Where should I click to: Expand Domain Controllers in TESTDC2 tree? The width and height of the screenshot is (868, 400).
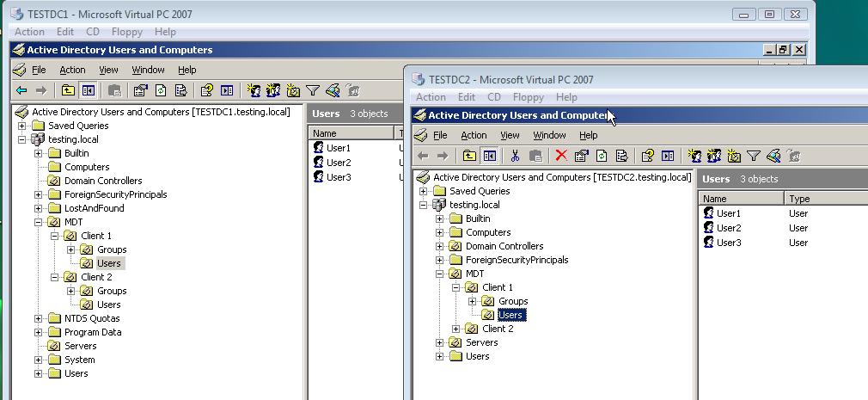[x=439, y=247]
